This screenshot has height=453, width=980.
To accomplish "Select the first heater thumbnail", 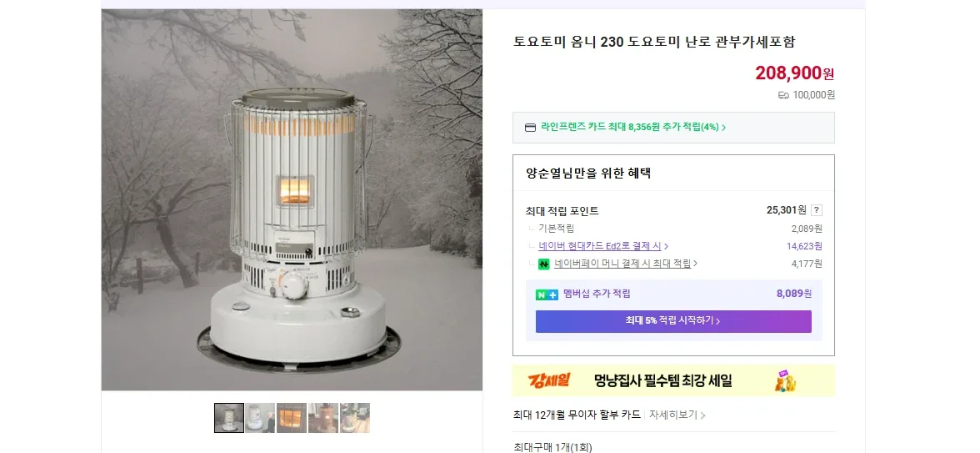I will (x=228, y=418).
